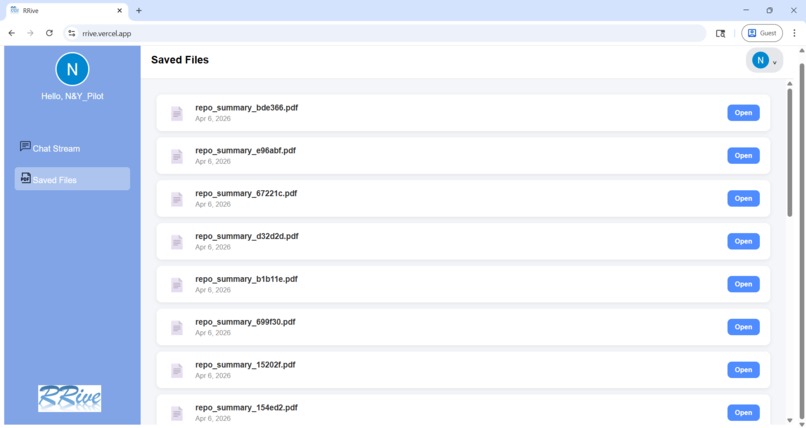
Task: Open repo_summary_b1b11e.pdf with its Open button
Action: tap(743, 284)
